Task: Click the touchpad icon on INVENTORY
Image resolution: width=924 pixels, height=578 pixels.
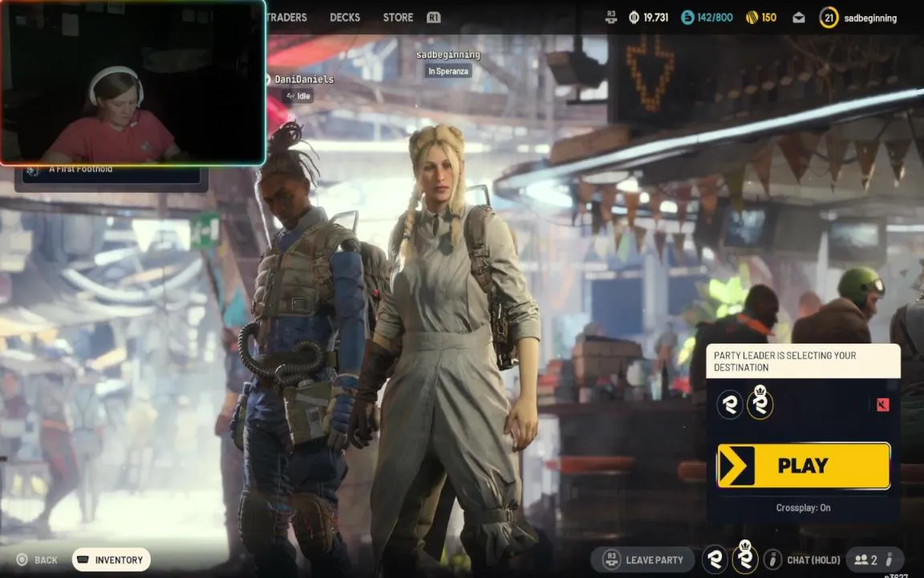Action: tap(83, 560)
